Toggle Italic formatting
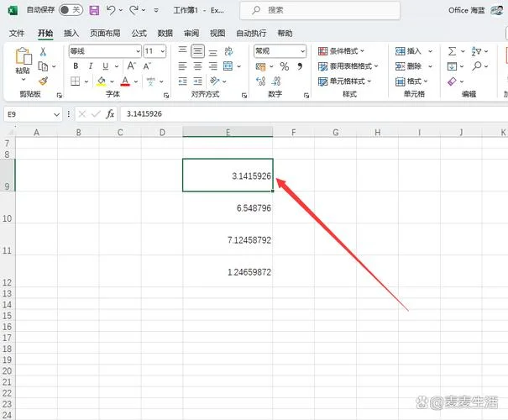 pos(91,66)
